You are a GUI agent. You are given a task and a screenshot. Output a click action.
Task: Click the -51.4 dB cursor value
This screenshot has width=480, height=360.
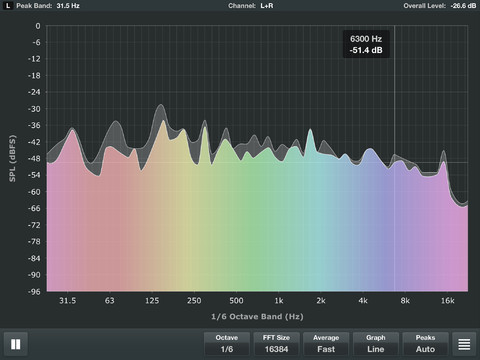pos(366,50)
